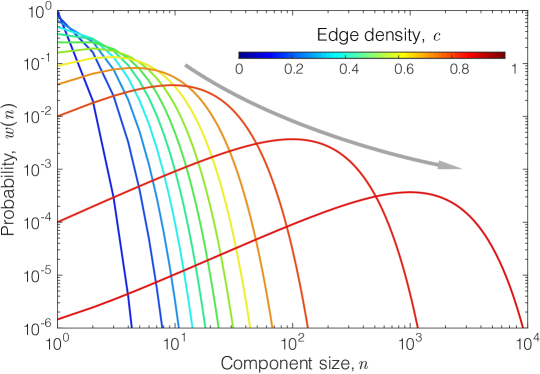Click the y-axis top tick label 10^0
Image resolution: width=540 pixels, height=374 pixels.
pos(41,11)
